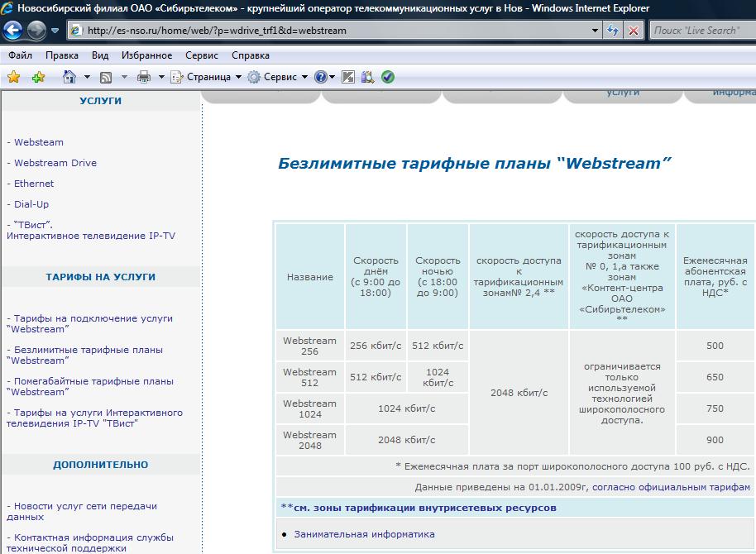Open the Вид menu

[100, 55]
